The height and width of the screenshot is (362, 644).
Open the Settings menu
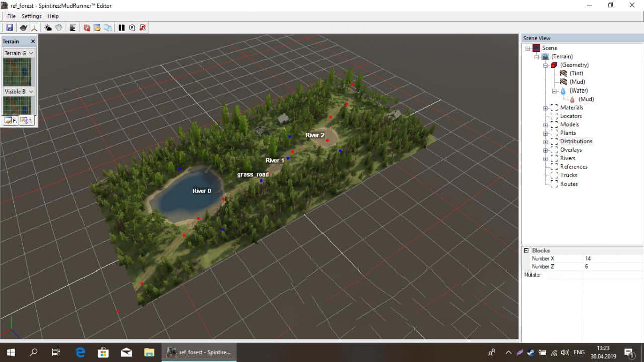click(x=31, y=16)
